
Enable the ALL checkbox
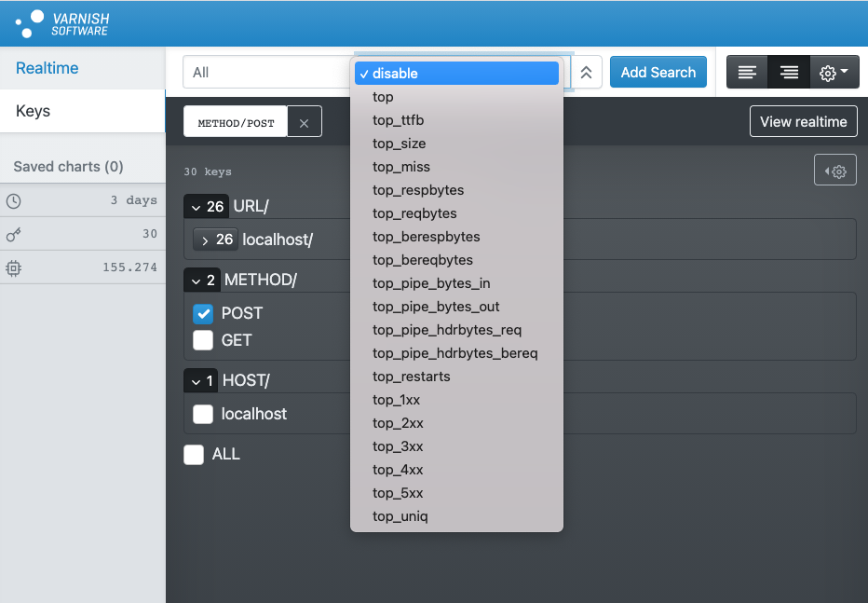(x=194, y=454)
